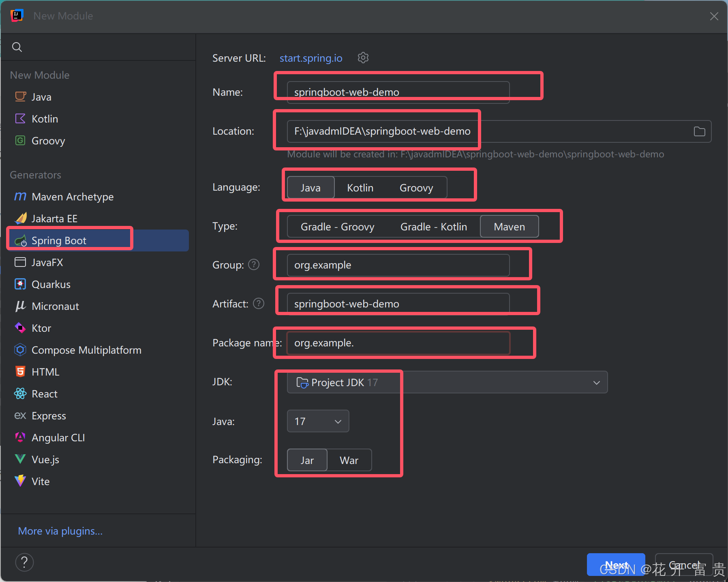Click the Compose Multiplatform hexagon icon
This screenshot has width=728, height=582.
[x=20, y=350]
